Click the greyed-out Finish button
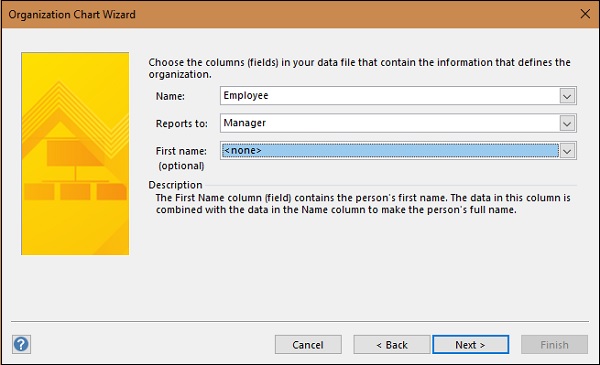 (x=554, y=345)
